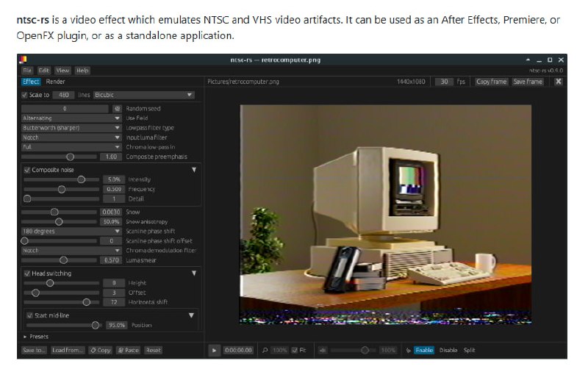The width and height of the screenshot is (588, 369).
Task: Click the fps input field
Action: (443, 82)
